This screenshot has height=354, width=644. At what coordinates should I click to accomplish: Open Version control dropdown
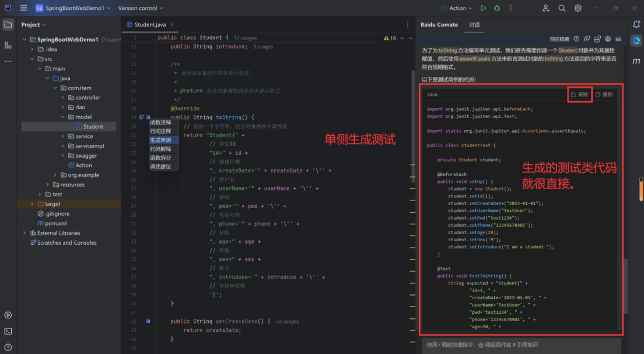(x=141, y=8)
